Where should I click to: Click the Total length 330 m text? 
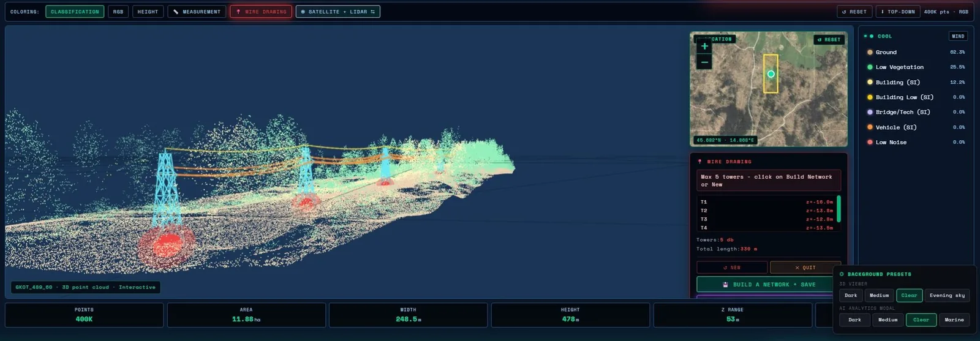pos(727,249)
